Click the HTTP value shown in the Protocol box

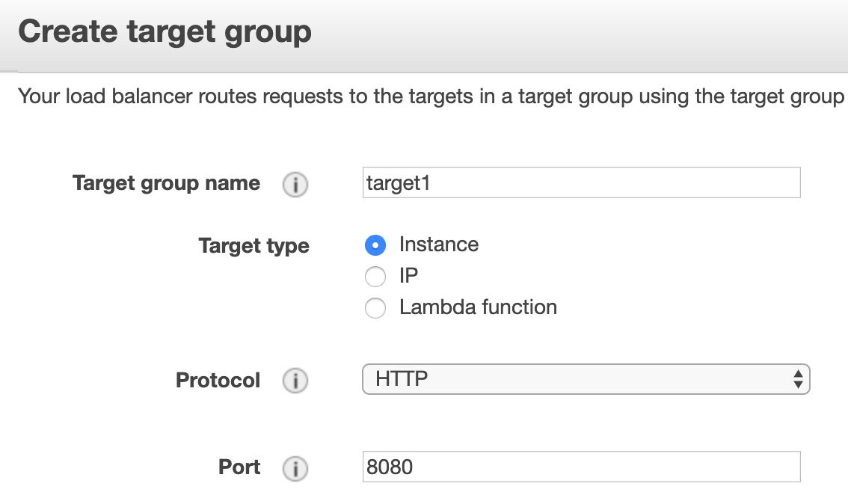click(402, 379)
